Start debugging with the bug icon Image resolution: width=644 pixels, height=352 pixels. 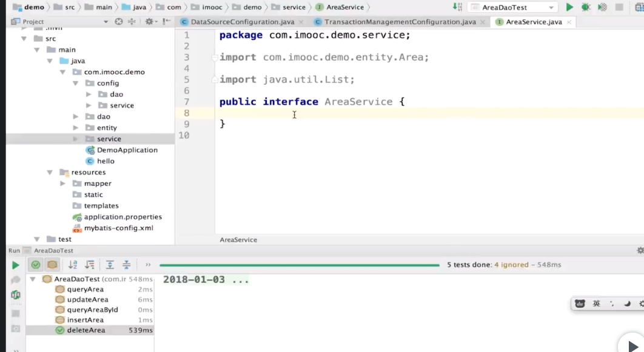(586, 7)
